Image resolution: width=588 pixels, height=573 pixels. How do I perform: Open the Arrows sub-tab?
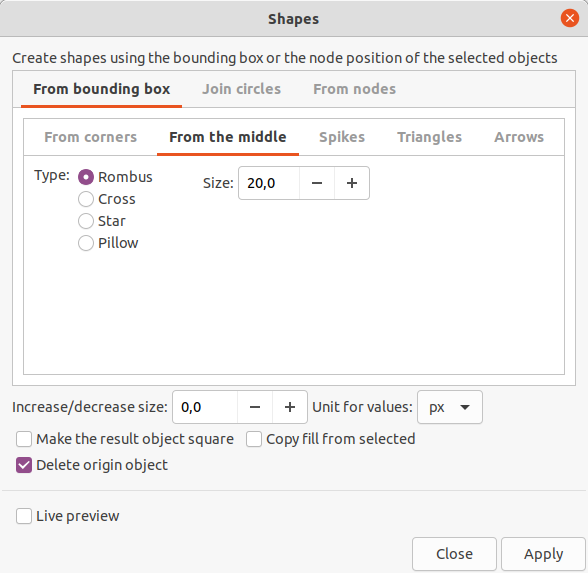tap(519, 137)
